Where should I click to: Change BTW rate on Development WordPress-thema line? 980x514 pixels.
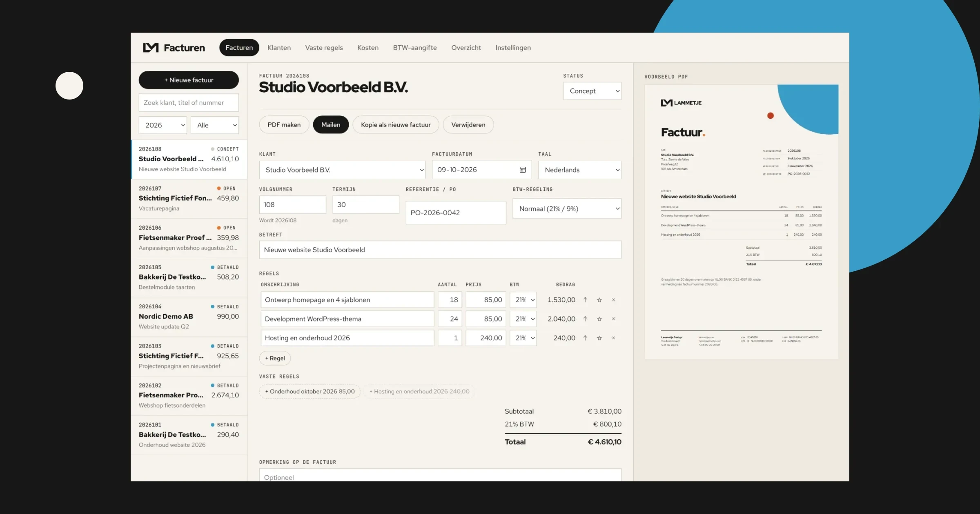pos(523,319)
